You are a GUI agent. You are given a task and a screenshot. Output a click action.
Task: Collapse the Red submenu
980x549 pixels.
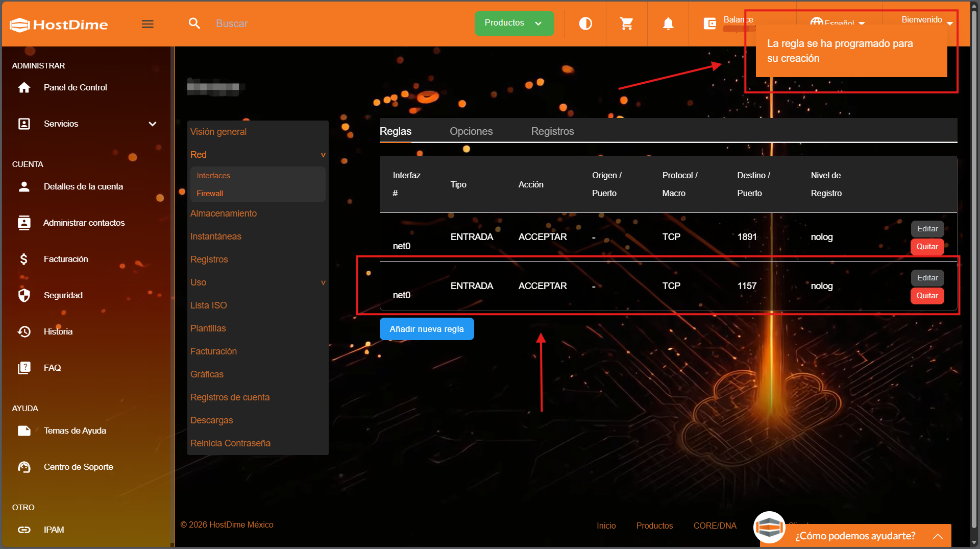(323, 155)
